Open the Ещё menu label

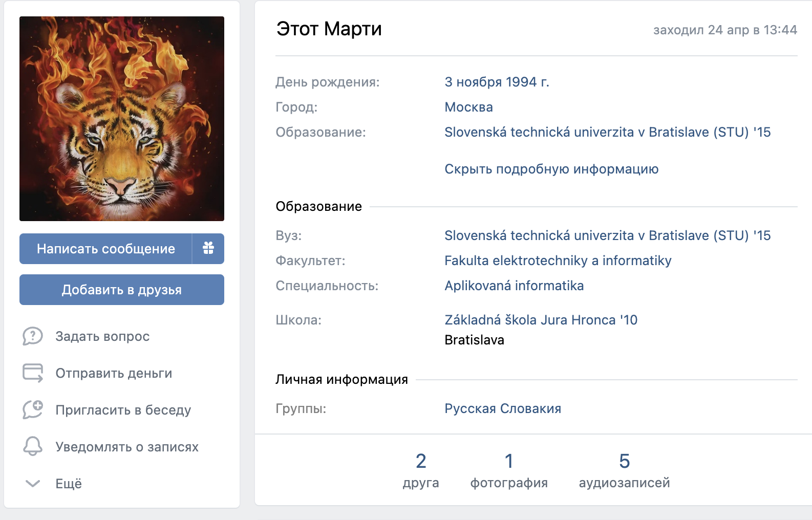(x=69, y=484)
